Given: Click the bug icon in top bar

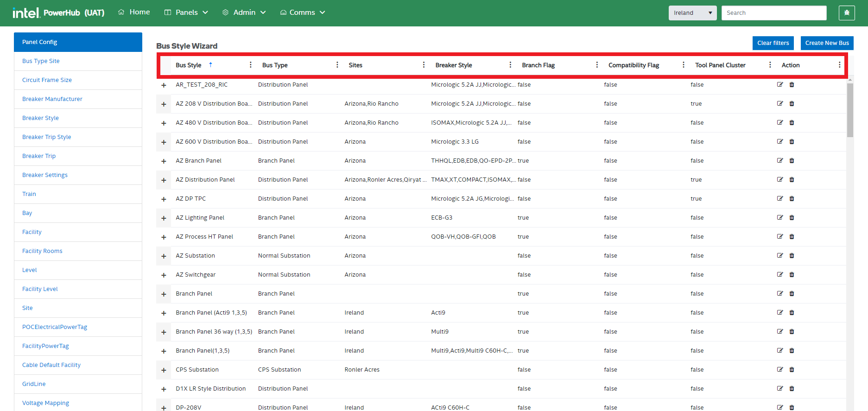Looking at the screenshot, I should 847,13.
